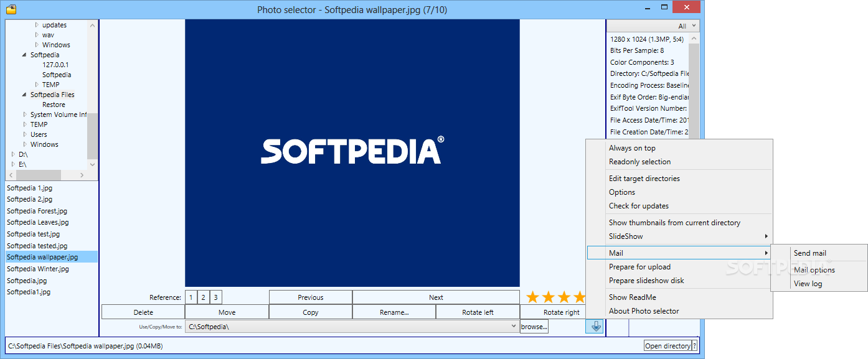Image resolution: width=868 pixels, height=359 pixels.
Task: Expand the Users folder node
Action: click(25, 134)
